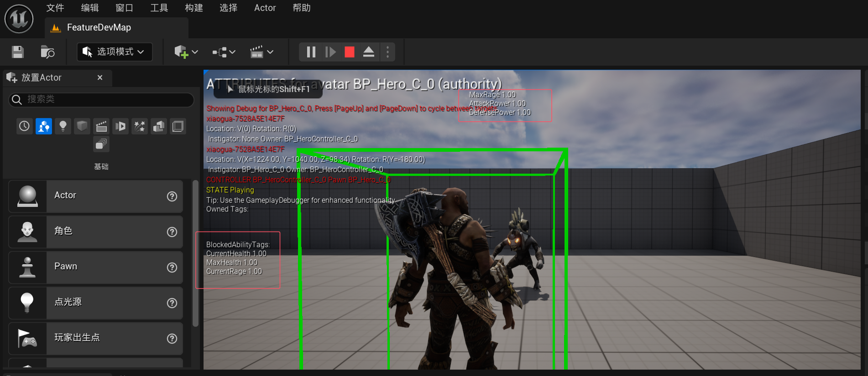The height and width of the screenshot is (376, 868).
Task: Select the basic shapes category icon
Action: tap(44, 126)
